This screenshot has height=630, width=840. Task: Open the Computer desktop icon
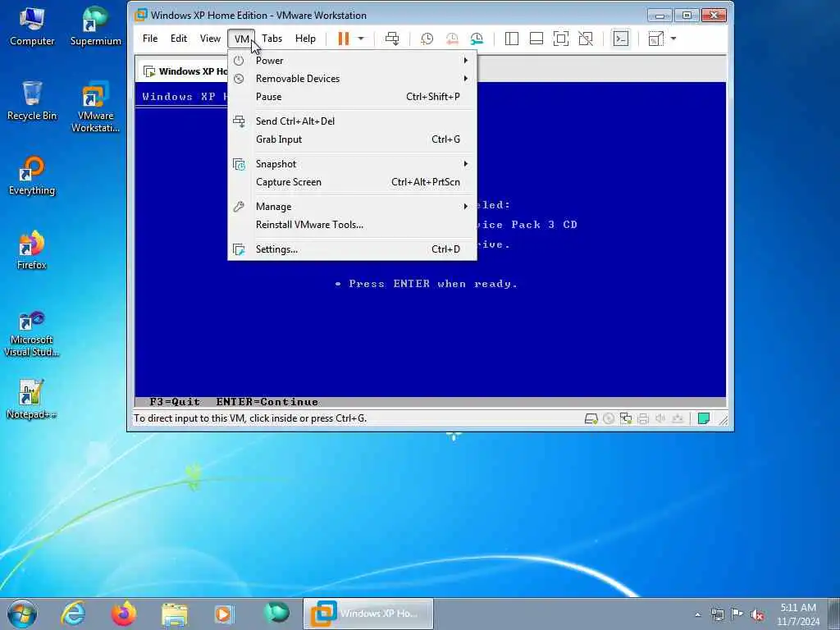pyautogui.click(x=32, y=27)
